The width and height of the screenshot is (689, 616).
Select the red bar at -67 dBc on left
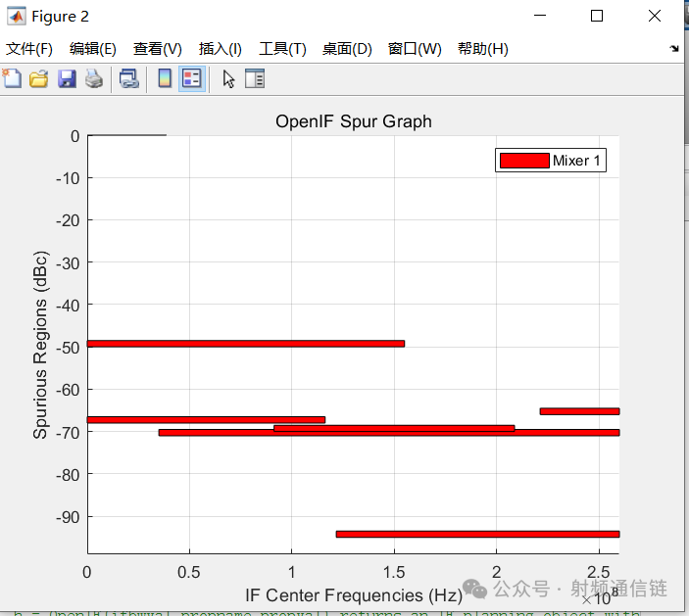click(x=206, y=420)
